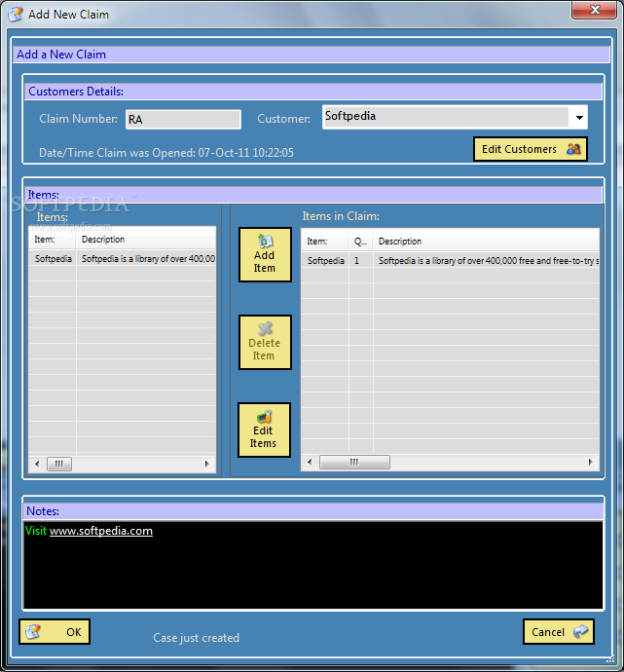Click right scroll arrow of Items list
Screen dimensions: 624x672
[207, 464]
